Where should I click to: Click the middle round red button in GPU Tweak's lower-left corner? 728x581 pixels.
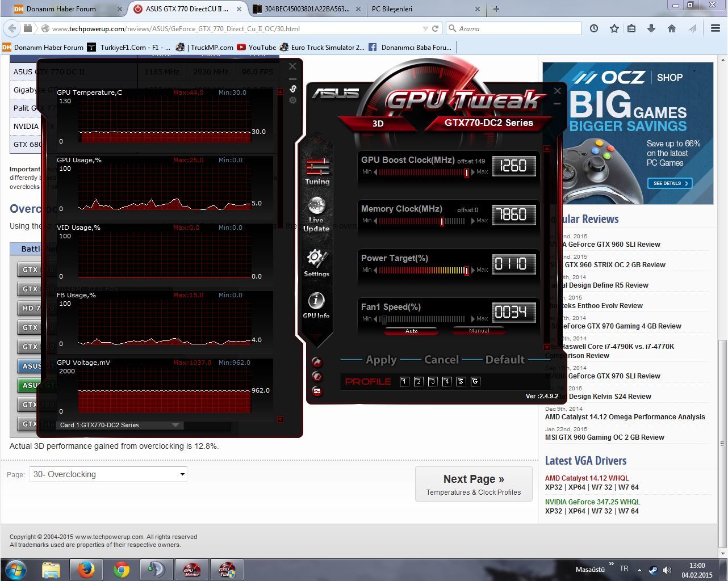coord(317,376)
